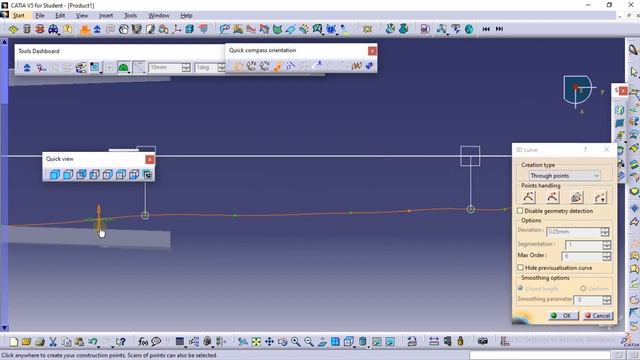
Task: Close the Quick view toolbar
Action: click(x=150, y=159)
